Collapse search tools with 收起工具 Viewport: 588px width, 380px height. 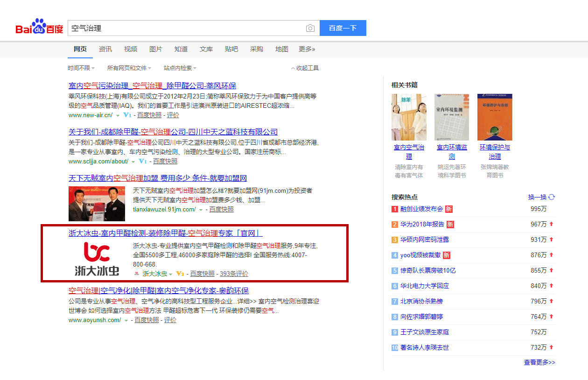[305, 68]
